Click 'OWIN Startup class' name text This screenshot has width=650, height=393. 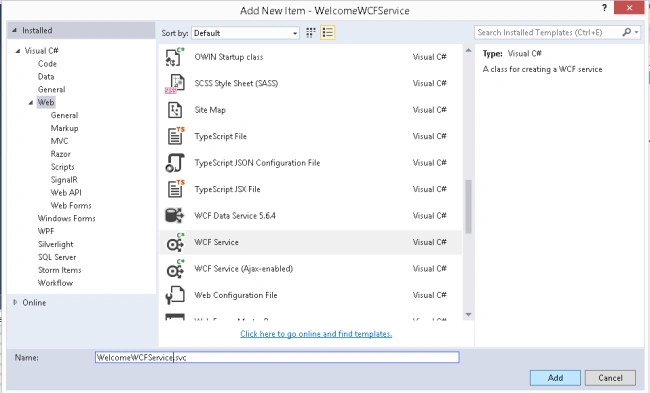point(228,57)
